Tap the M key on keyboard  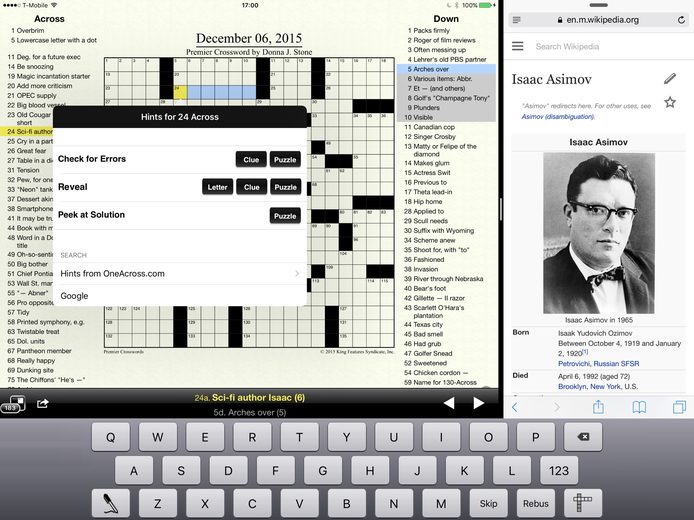(441, 504)
